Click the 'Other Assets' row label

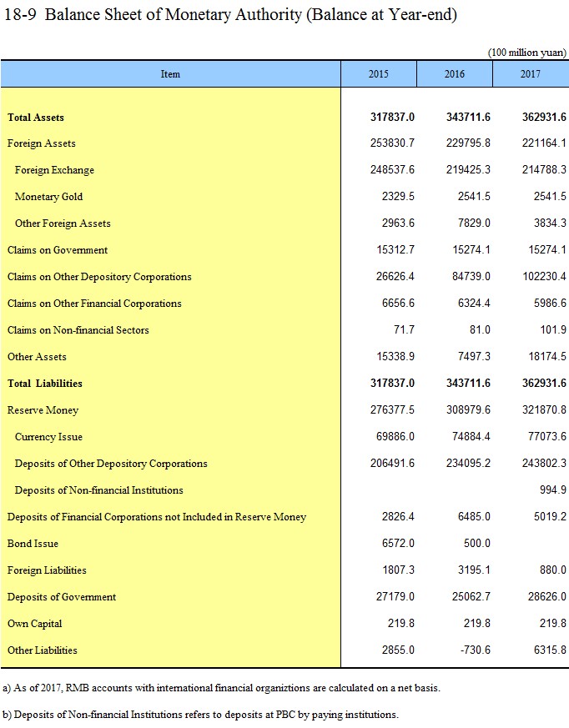[x=37, y=357]
